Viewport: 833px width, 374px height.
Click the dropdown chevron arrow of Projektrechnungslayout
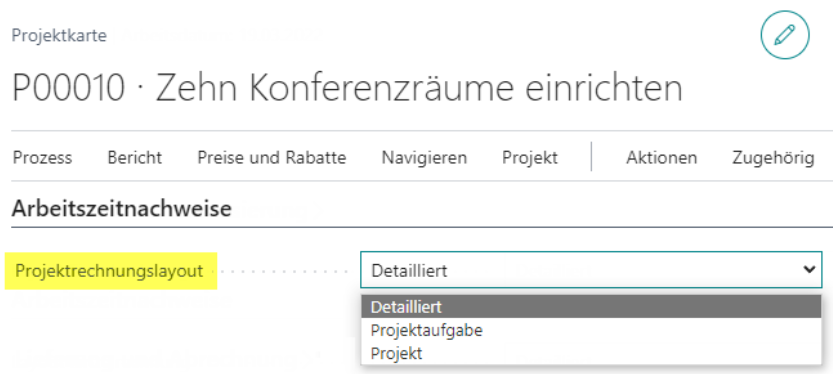point(809,270)
